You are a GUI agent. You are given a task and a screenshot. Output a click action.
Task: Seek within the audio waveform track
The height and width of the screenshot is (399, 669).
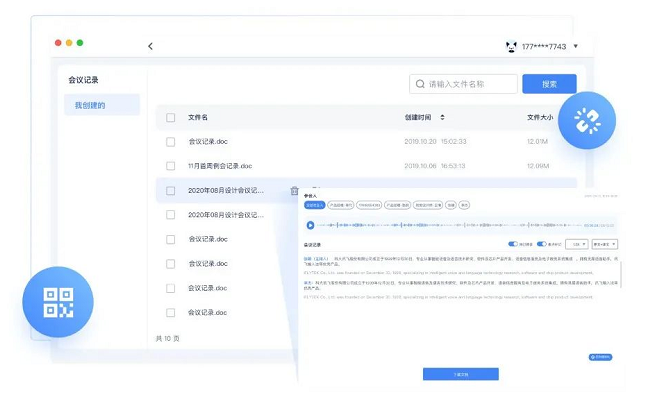[450, 225]
